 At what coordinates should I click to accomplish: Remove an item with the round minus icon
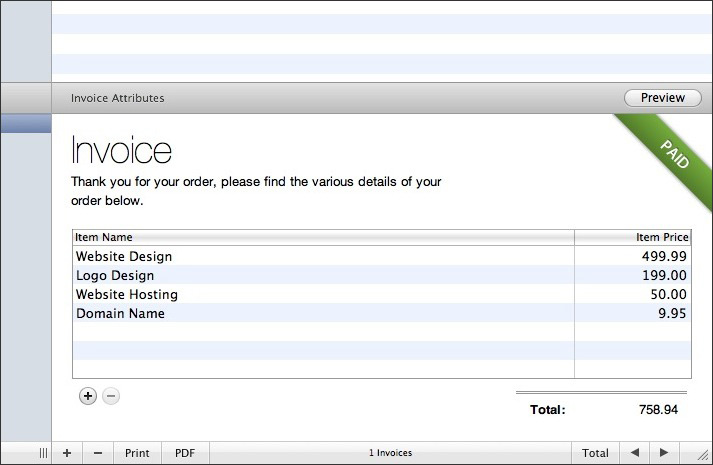point(111,396)
